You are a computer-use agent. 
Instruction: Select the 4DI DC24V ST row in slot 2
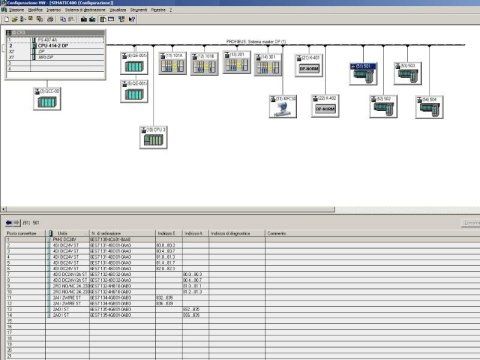tap(243, 245)
